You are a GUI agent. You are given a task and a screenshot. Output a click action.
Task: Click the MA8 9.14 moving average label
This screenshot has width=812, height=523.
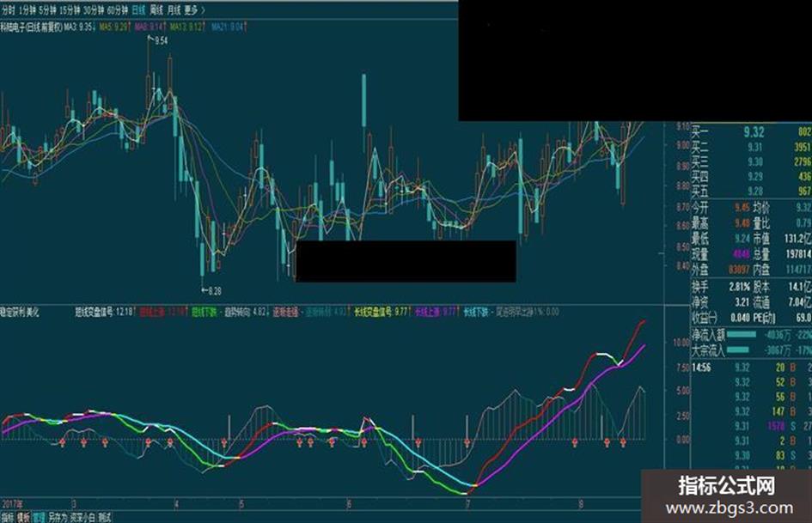coord(150,27)
